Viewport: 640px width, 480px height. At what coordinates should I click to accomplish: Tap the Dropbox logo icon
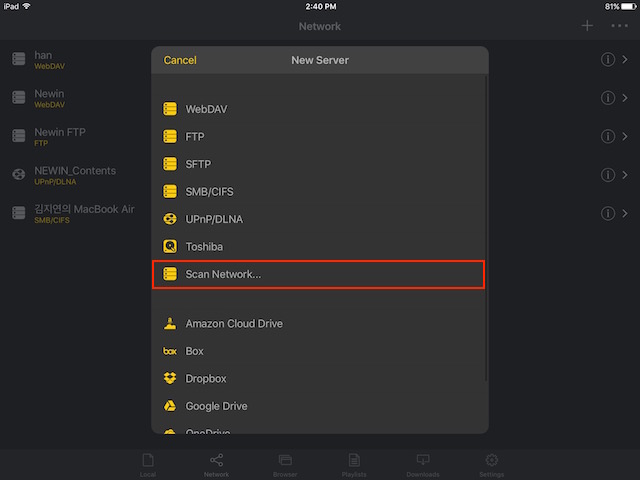[170, 378]
